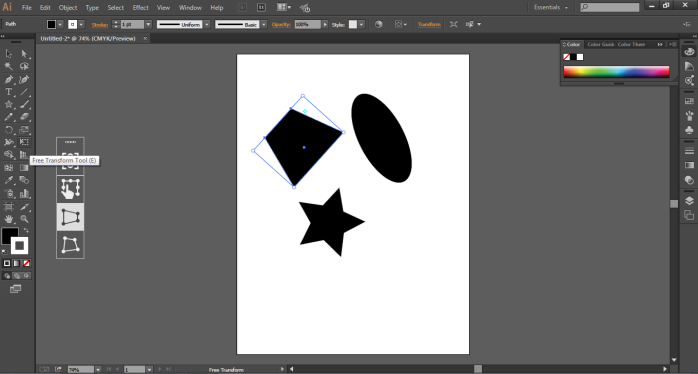Viewport: 698px width, 374px height.
Task: Open the Essentials workspace switcher
Action: click(551, 8)
